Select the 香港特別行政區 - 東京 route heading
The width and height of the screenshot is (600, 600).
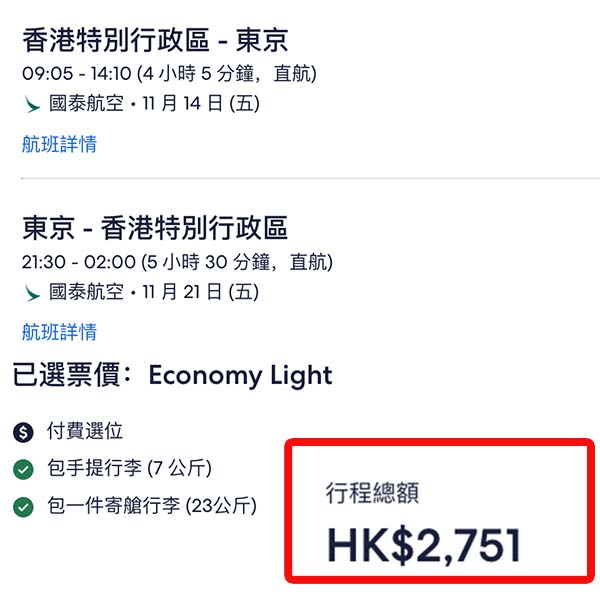point(155,40)
